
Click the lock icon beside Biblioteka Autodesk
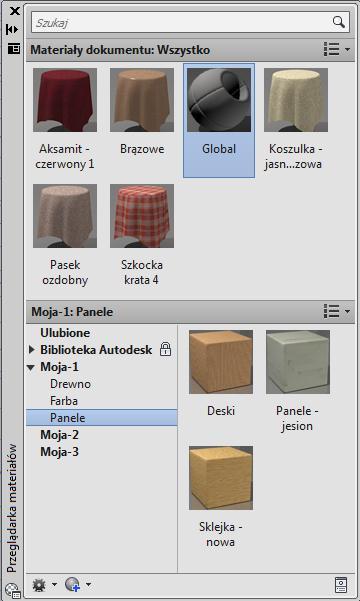[x=165, y=349]
